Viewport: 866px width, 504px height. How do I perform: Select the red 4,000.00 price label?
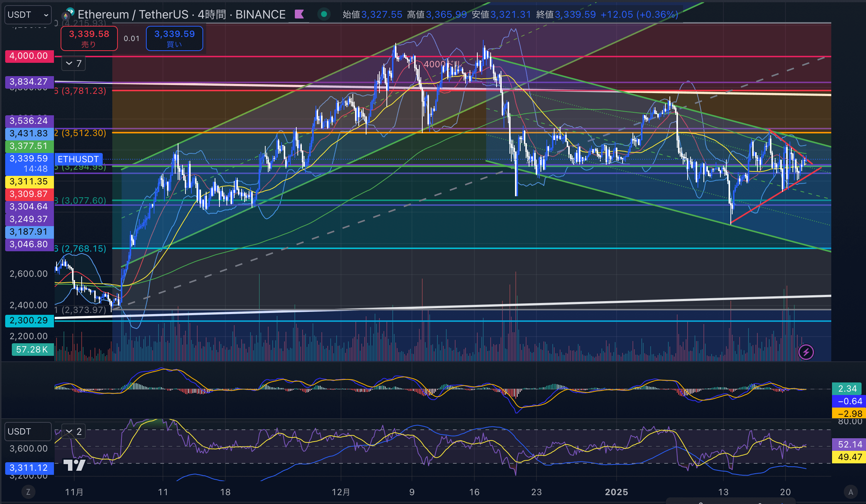(29, 56)
